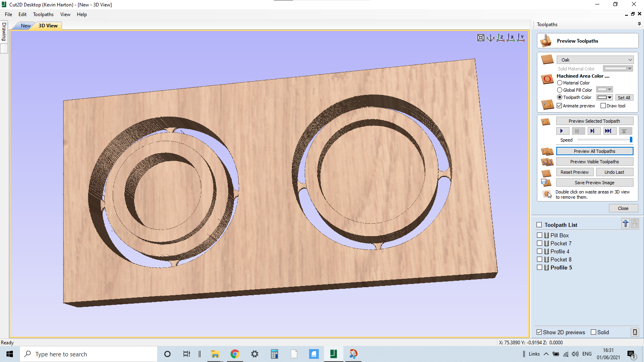Switch to the New tab
The height and width of the screenshot is (362, 644).
[25, 25]
